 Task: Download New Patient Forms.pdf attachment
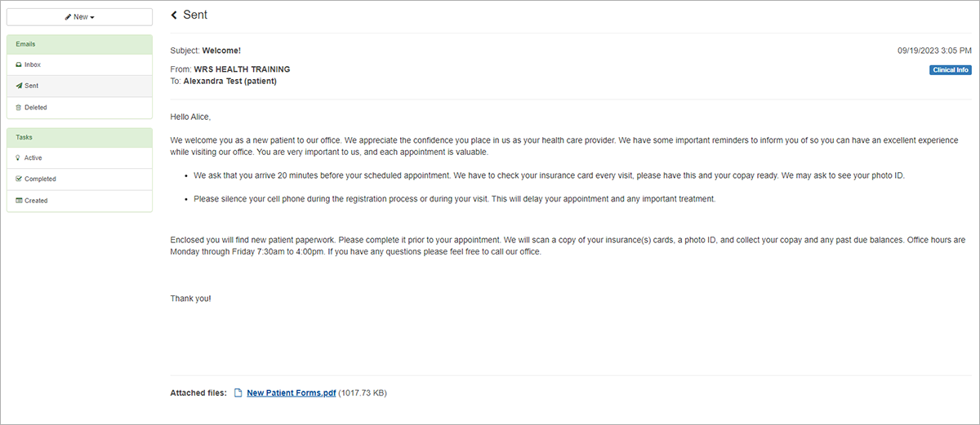[292, 393]
